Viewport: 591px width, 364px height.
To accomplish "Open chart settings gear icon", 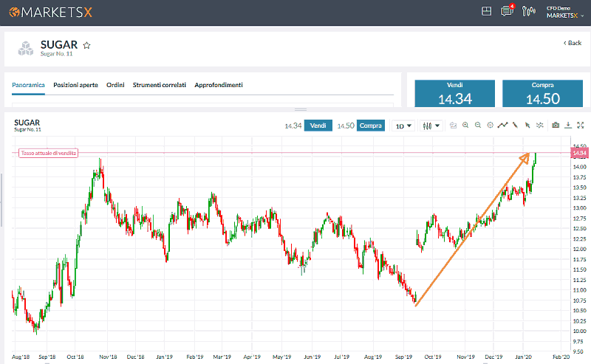I will tap(491, 126).
